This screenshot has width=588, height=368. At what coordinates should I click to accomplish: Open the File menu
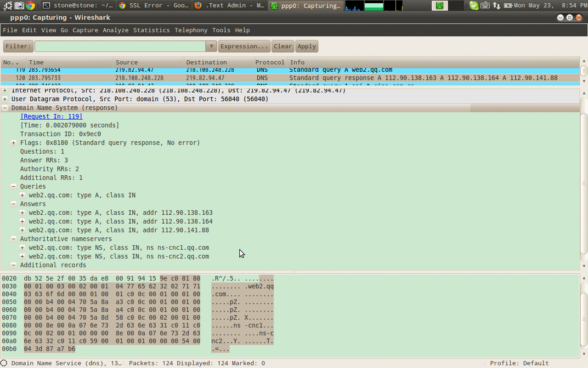[10, 30]
